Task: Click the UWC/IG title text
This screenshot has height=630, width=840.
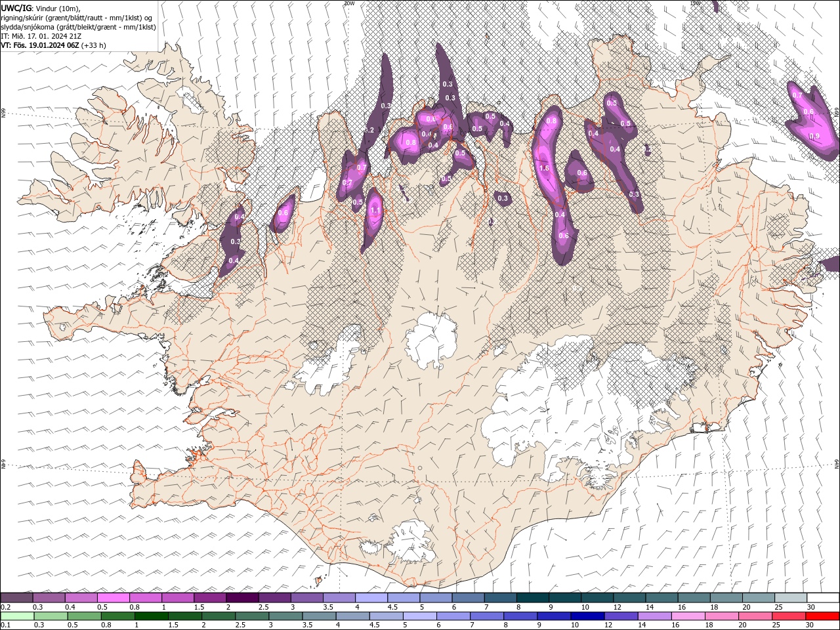Action: pyautogui.click(x=16, y=8)
